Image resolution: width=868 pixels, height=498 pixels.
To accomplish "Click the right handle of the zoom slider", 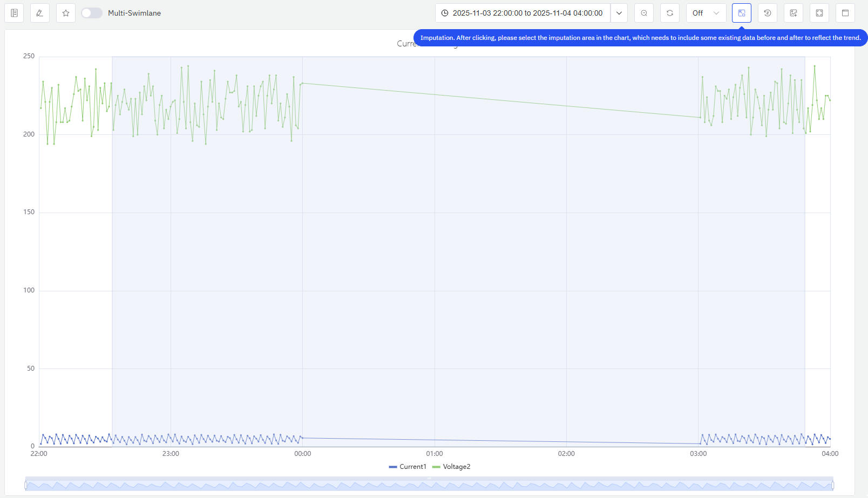I will point(832,486).
